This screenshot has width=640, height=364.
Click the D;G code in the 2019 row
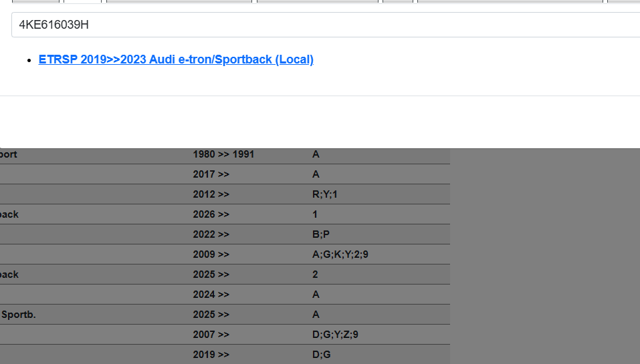click(x=321, y=355)
